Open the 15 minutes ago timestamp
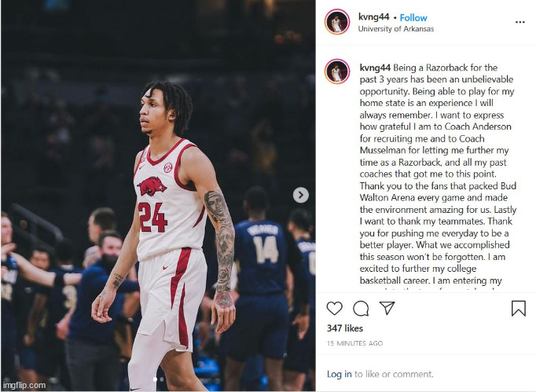 [354, 343]
